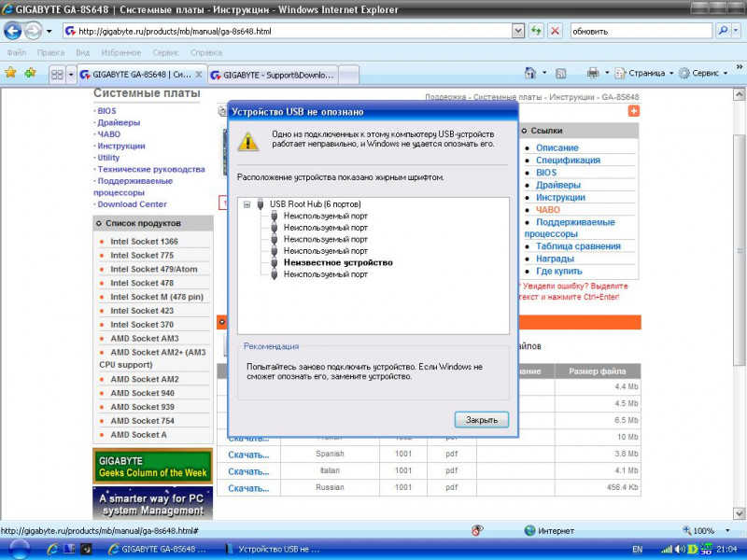Image resolution: width=747 pixels, height=560 pixels.
Task: Open the Файл menu
Action: [16, 52]
